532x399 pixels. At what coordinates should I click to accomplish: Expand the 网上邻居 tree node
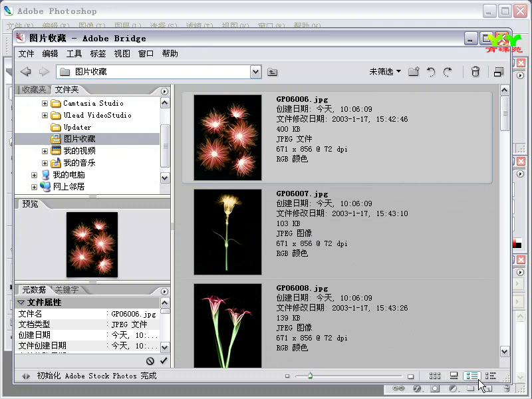[34, 187]
